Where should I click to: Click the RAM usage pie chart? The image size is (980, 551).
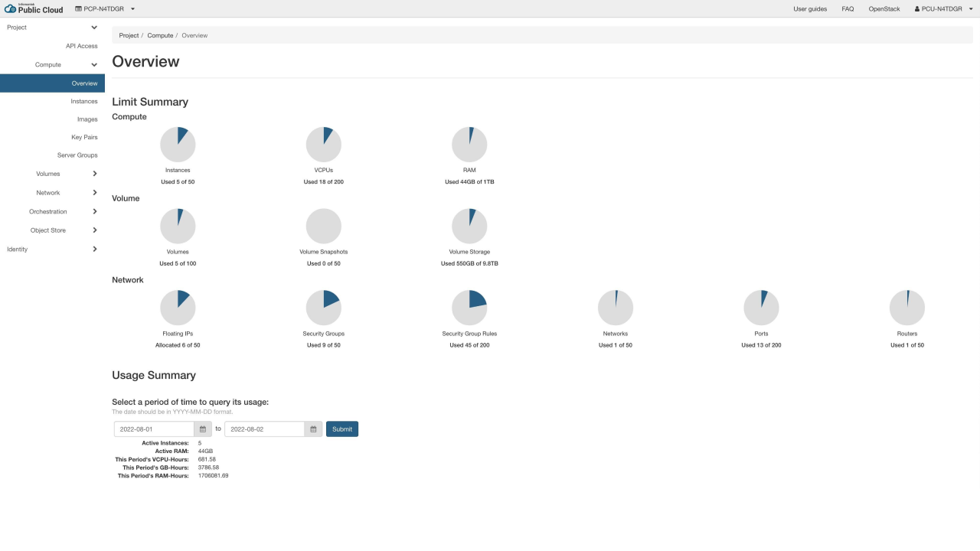coord(469,144)
